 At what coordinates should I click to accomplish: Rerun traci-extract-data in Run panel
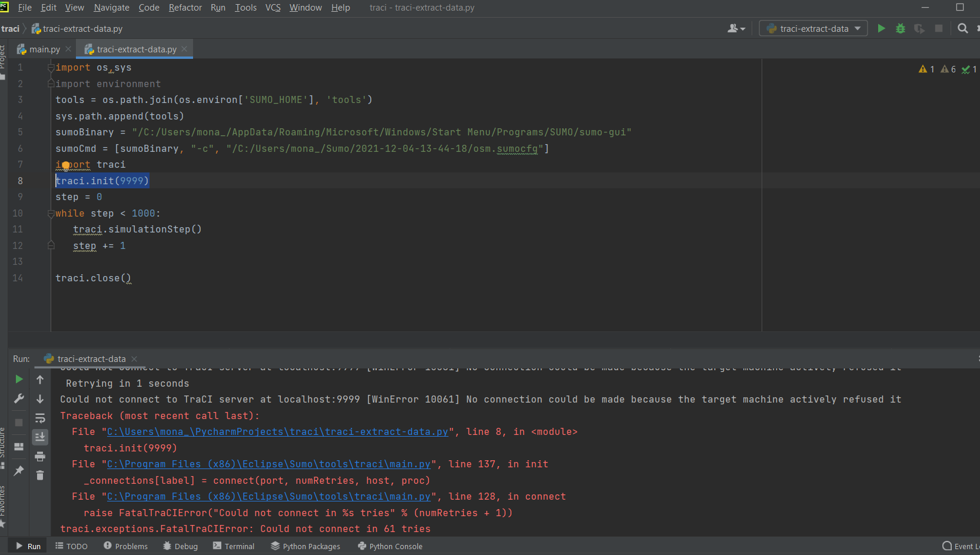tap(19, 379)
